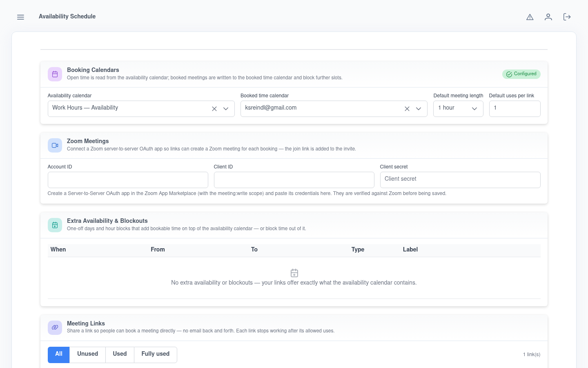
Task: Focus the Zoom Account ID field
Action: (x=128, y=180)
